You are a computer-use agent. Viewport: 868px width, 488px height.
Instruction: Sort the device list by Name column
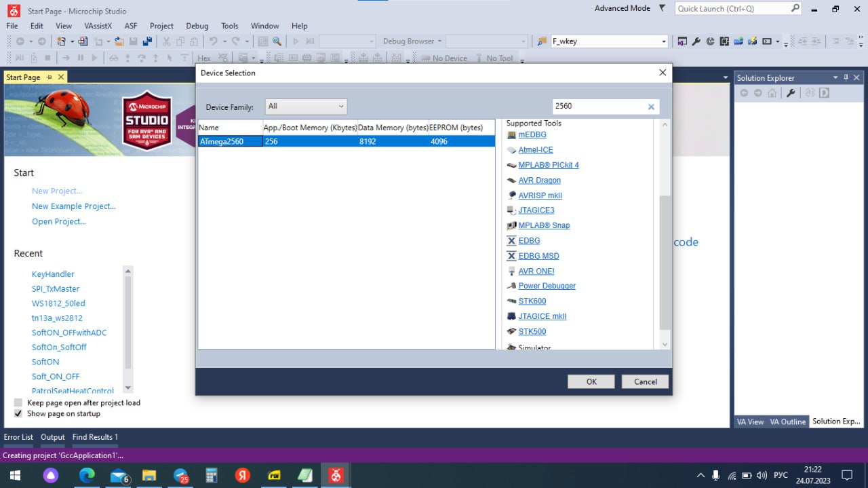[230, 128]
